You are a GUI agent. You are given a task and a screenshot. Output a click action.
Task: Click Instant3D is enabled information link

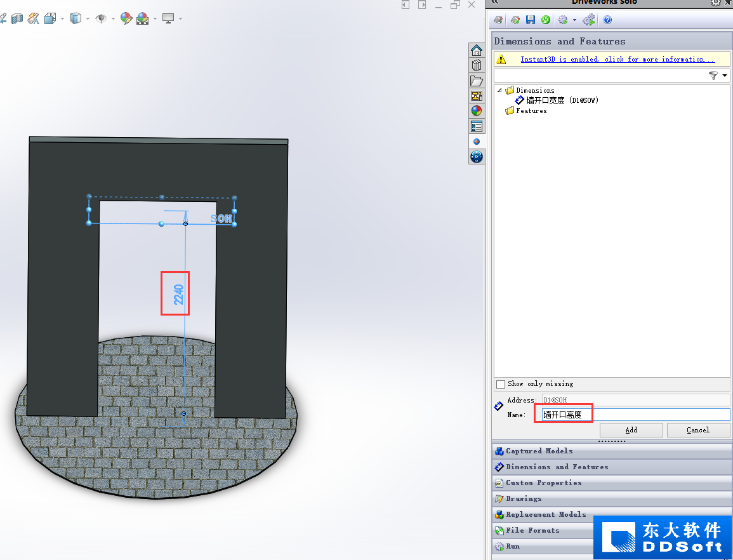coord(617,59)
